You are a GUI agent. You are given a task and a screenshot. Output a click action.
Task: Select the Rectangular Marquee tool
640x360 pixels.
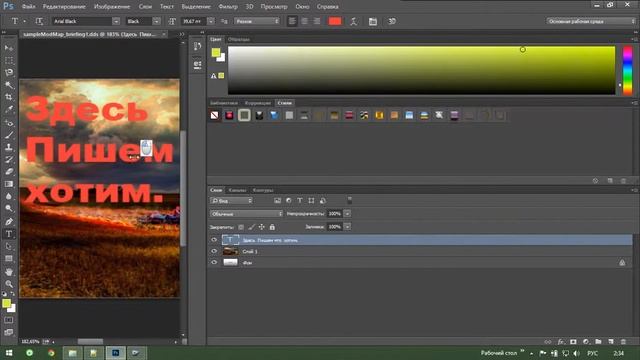pyautogui.click(x=9, y=60)
